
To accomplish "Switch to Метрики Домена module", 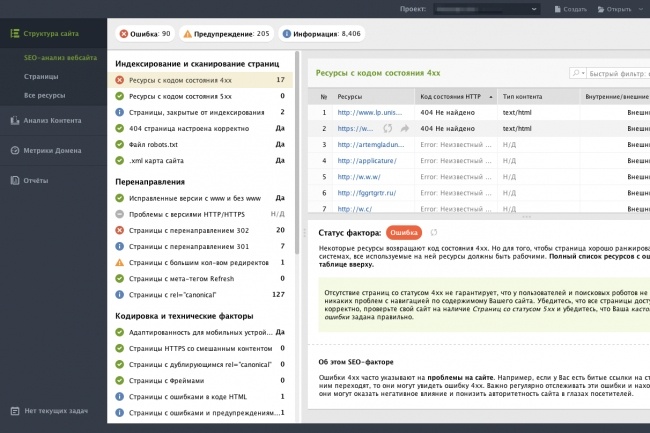I will (x=53, y=150).
